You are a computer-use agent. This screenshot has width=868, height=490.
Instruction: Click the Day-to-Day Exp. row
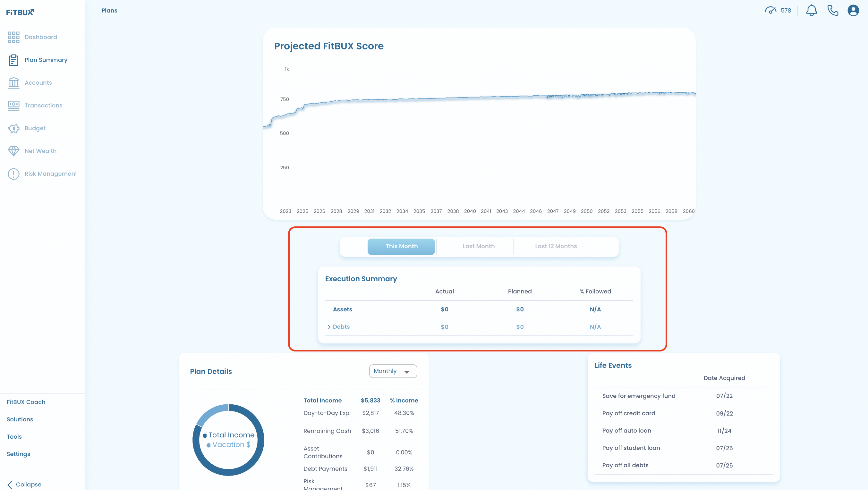(362, 413)
